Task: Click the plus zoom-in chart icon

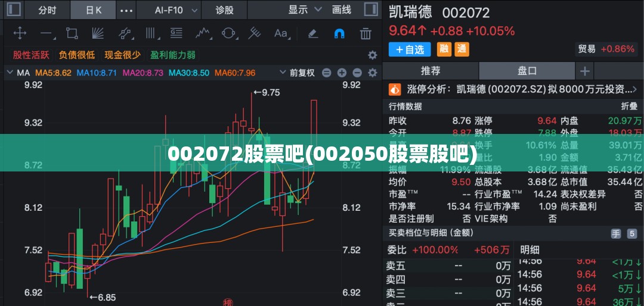Action: pos(342,73)
